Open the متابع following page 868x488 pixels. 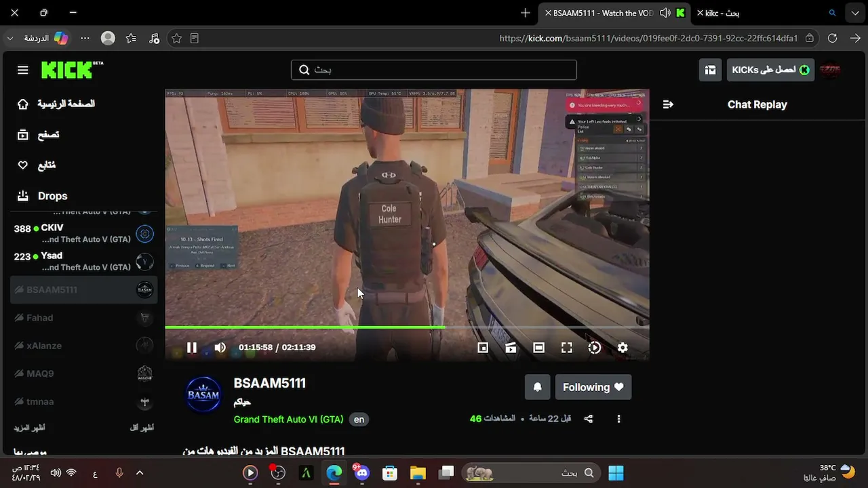click(x=36, y=165)
